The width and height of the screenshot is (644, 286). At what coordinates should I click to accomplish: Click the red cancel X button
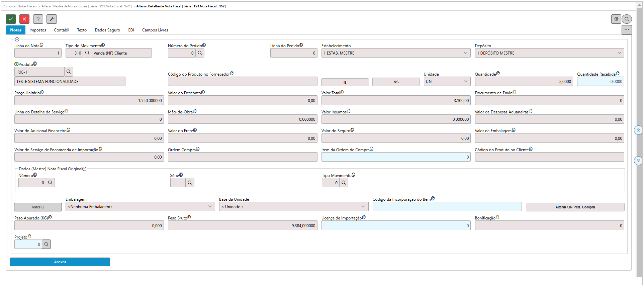click(x=24, y=19)
